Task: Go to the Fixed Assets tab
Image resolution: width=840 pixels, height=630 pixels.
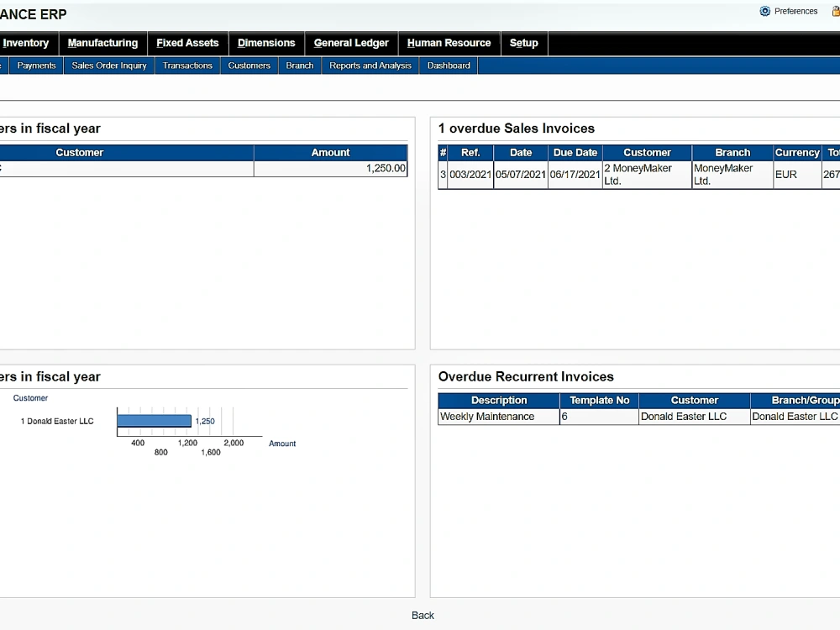Action: 187,43
